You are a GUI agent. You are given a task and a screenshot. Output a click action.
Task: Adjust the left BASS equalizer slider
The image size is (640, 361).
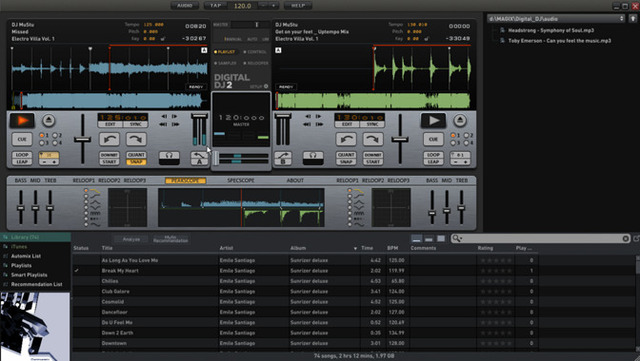tap(20, 208)
